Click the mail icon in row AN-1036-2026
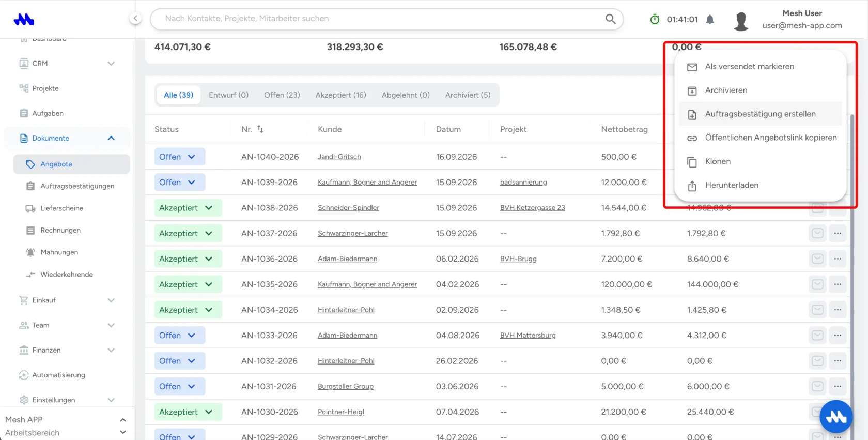Screen dimensions: 868x440 click(x=817, y=259)
